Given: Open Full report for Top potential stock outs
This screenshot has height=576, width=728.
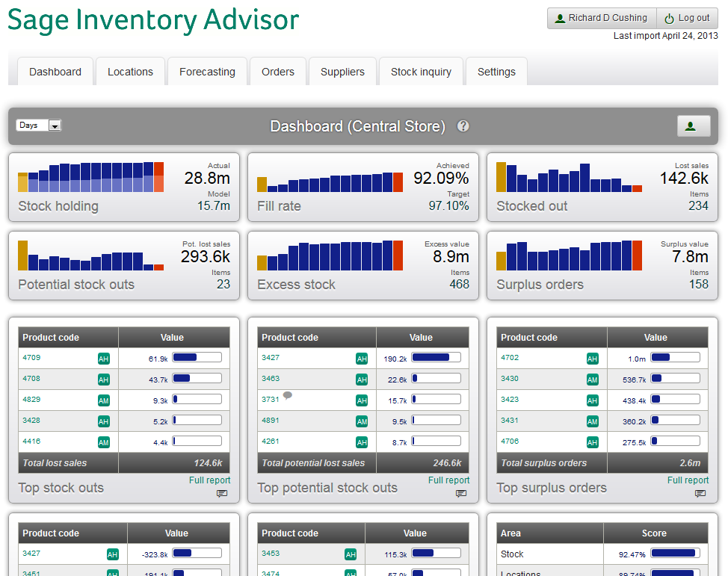Looking at the screenshot, I should click(x=448, y=480).
